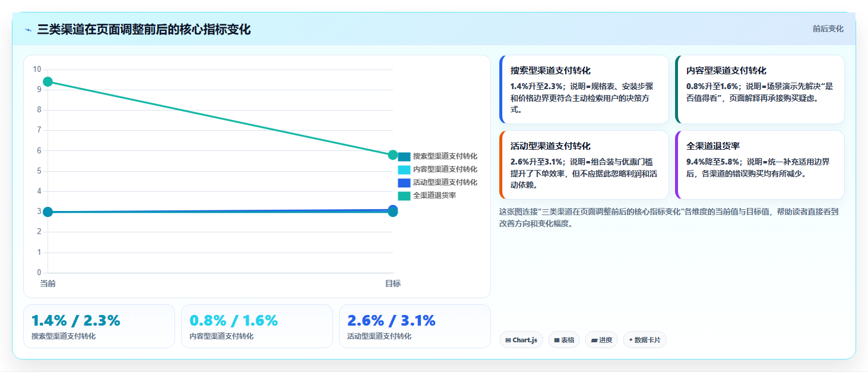
Task: Click the 表格 tag icon
Action: (557, 341)
